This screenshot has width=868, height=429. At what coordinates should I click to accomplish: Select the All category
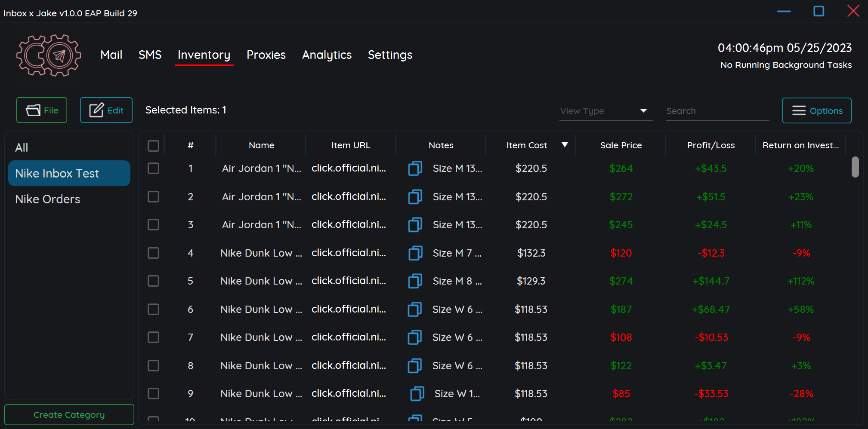pos(69,147)
